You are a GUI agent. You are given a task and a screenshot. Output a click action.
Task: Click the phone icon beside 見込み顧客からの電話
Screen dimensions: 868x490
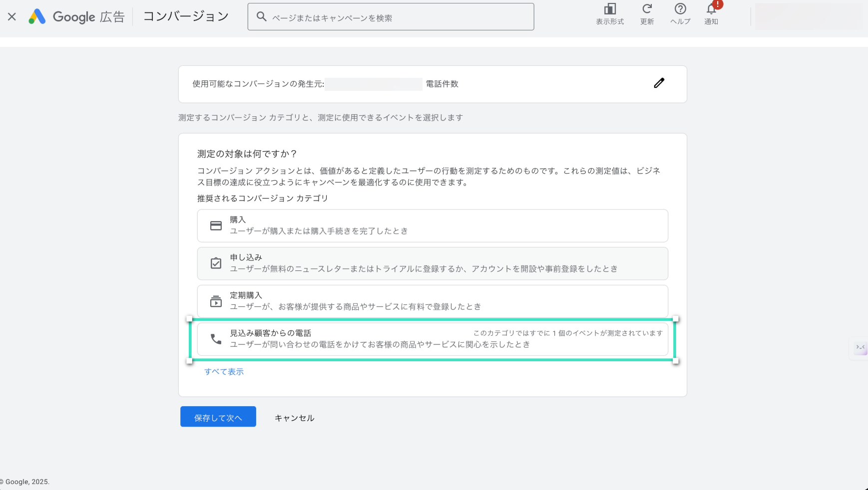(x=216, y=339)
